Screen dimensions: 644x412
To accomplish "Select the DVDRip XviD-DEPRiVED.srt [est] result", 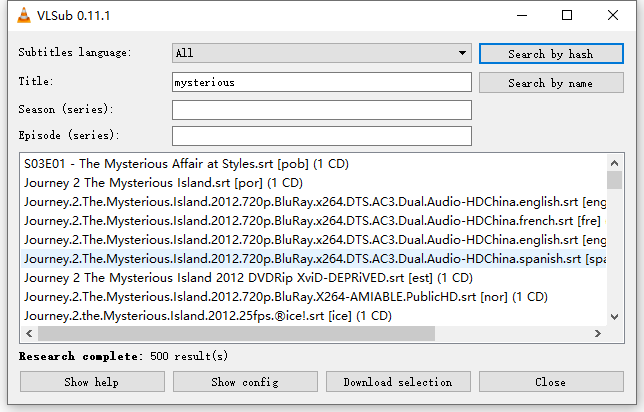I will coord(314,278).
